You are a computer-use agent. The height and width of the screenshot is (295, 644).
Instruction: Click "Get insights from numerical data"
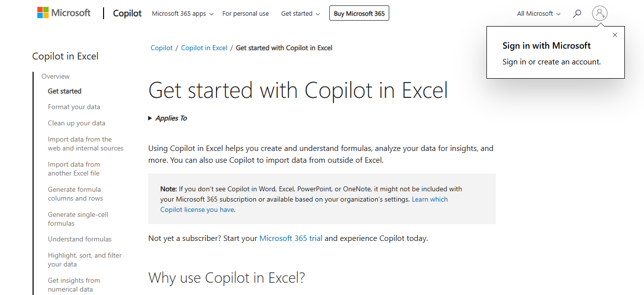point(74,284)
